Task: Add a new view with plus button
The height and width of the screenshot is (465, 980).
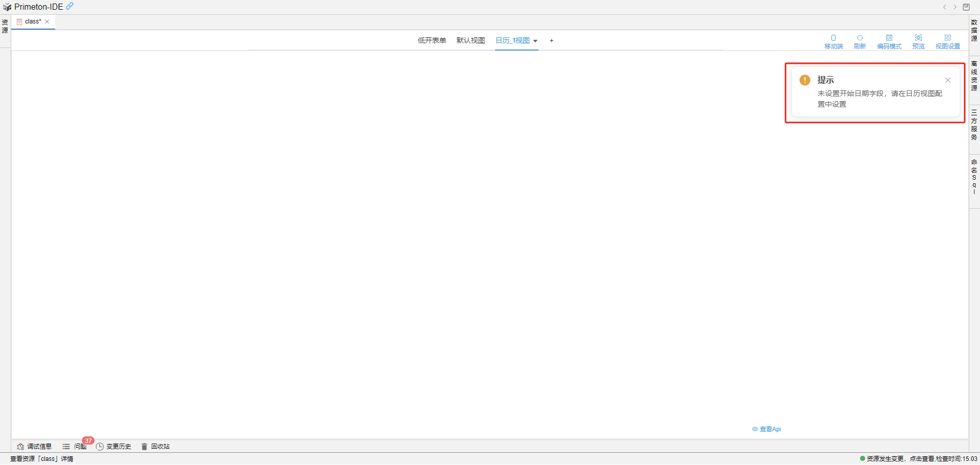Action: click(x=551, y=41)
